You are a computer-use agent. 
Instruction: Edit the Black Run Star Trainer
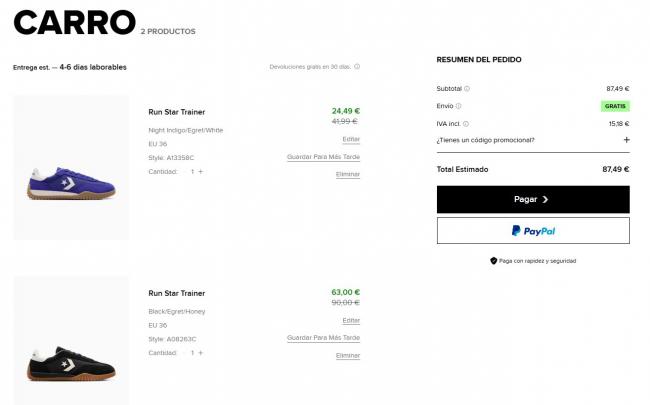point(351,320)
